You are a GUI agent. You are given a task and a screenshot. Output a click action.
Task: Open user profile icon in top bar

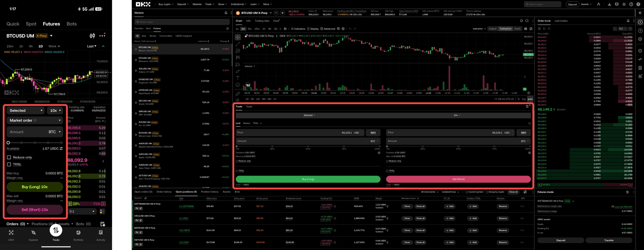click(x=599, y=4)
